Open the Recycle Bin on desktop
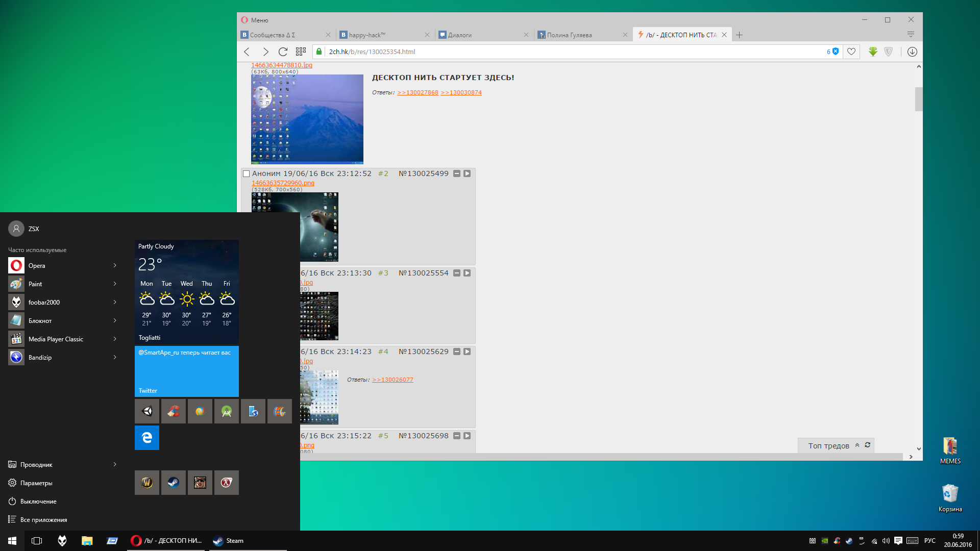Viewport: 980px width, 551px height. (950, 498)
